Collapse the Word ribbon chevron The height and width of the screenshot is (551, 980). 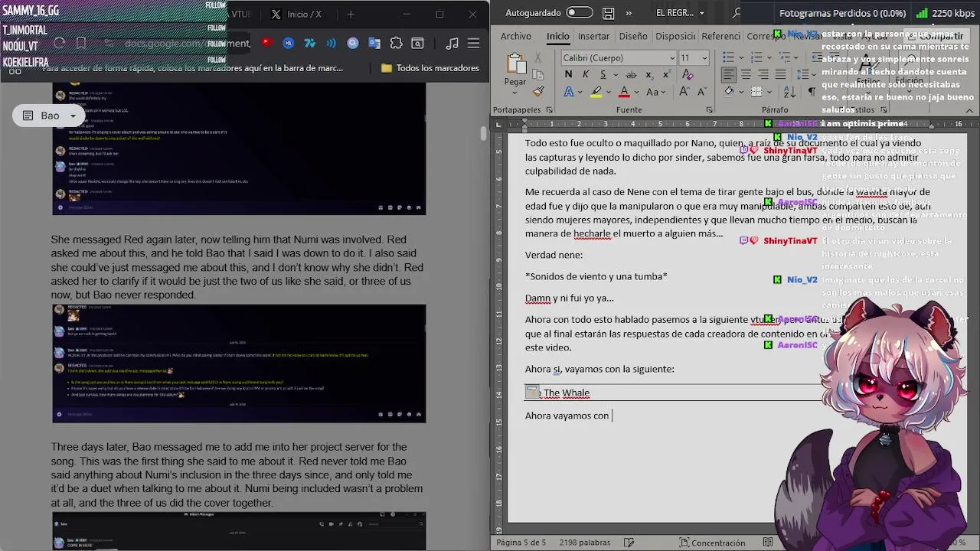coord(969,110)
